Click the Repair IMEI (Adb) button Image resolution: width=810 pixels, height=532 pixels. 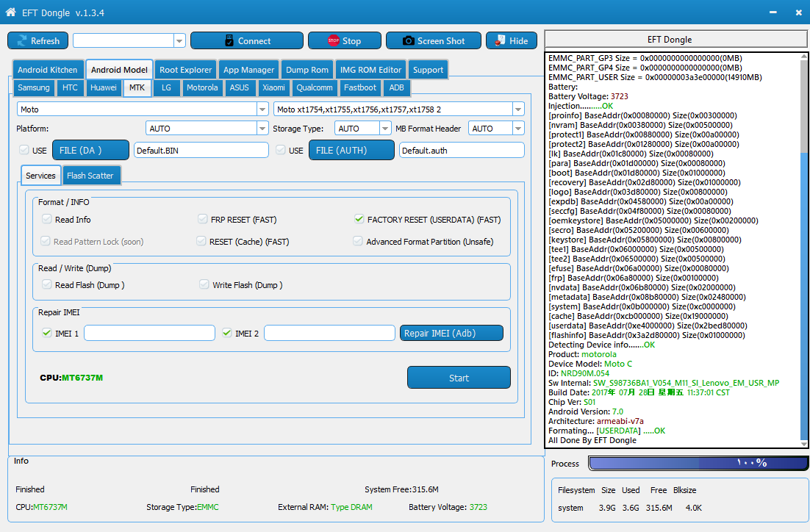coord(451,333)
